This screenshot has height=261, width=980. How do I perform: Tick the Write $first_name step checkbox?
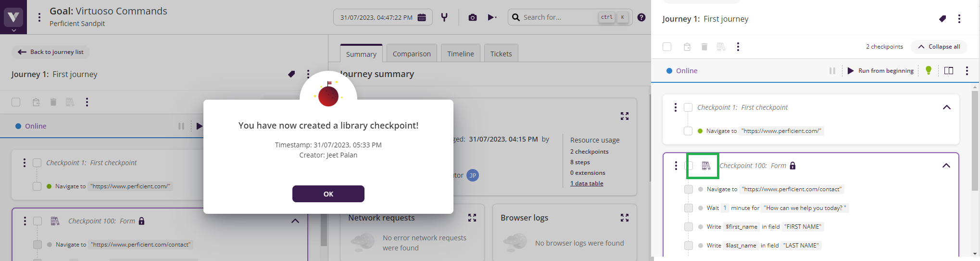689,227
